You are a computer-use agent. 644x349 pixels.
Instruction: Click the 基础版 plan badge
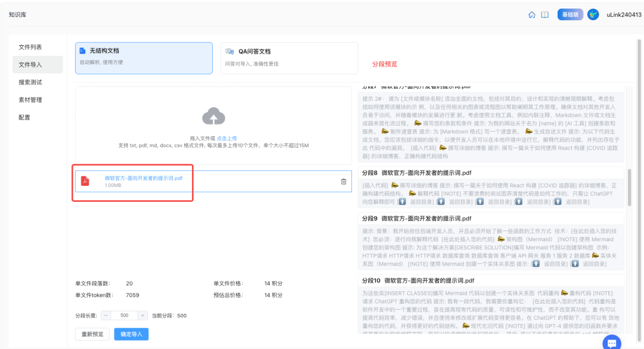pos(570,14)
